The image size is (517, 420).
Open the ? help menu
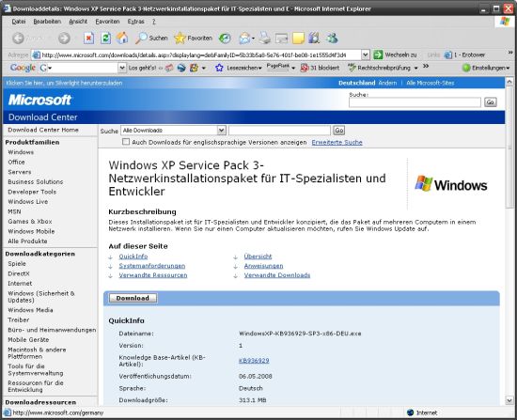pos(153,22)
